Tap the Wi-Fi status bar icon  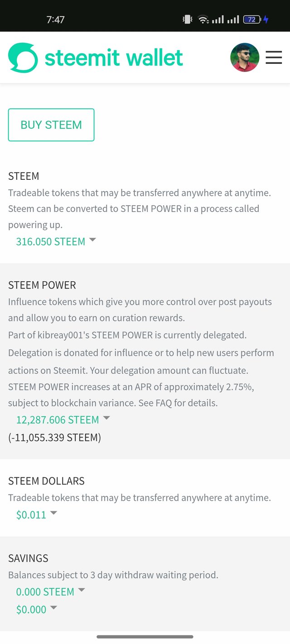203,19
